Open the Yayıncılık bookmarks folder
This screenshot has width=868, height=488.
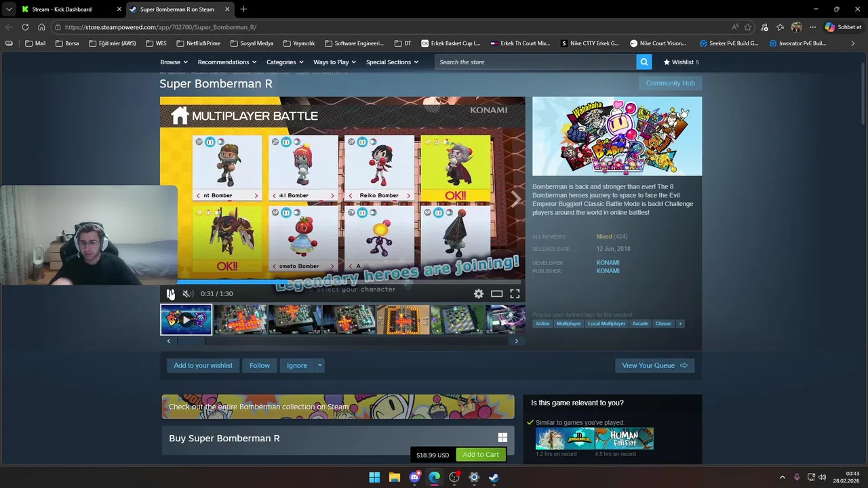pos(299,43)
